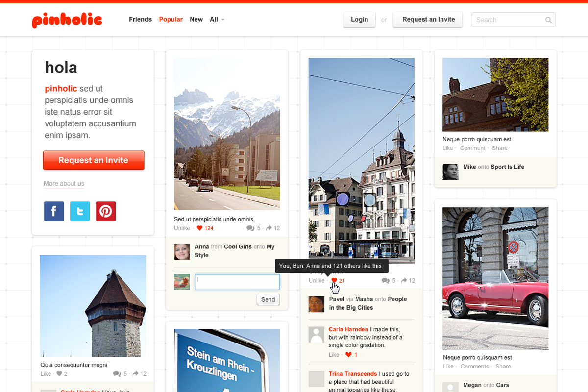Screen dimensions: 588x392
Task: Click the grey heart on Quia consequuntur post
Action: 59,374
